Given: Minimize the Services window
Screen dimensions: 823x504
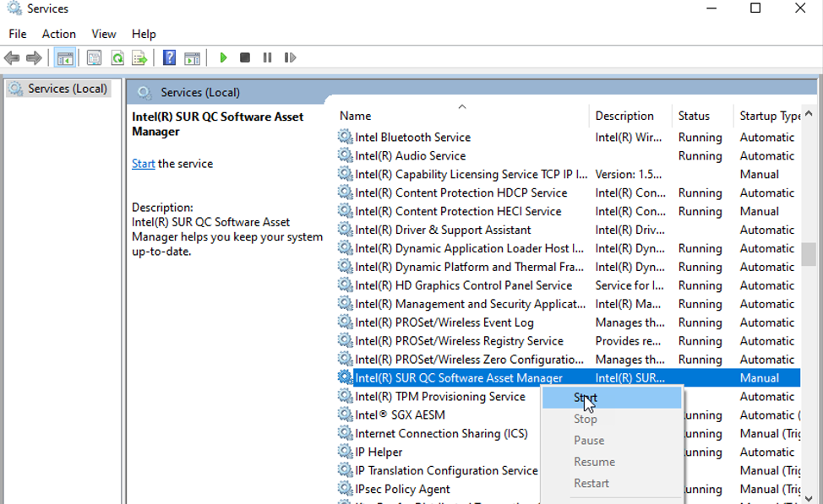Looking at the screenshot, I should pyautogui.click(x=711, y=8).
